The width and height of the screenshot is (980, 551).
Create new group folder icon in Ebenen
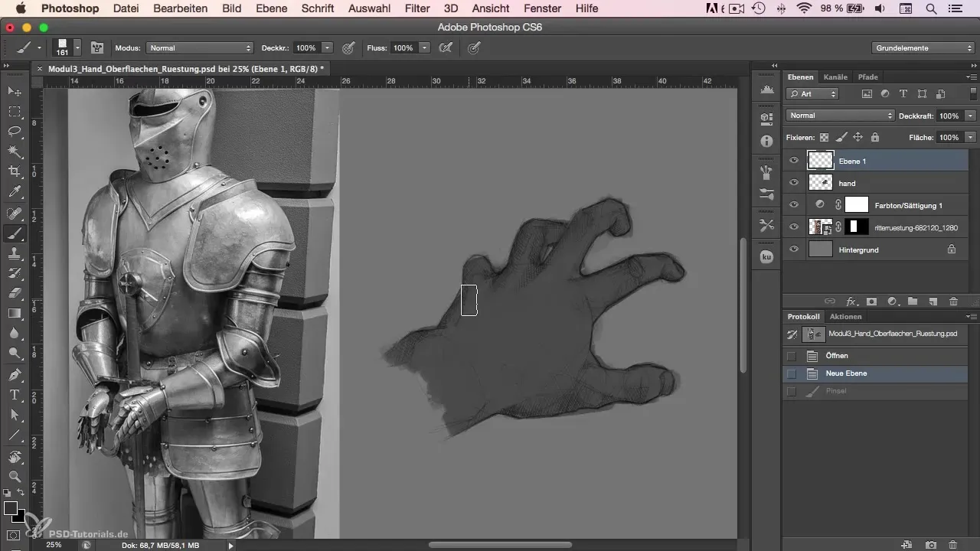(x=912, y=302)
